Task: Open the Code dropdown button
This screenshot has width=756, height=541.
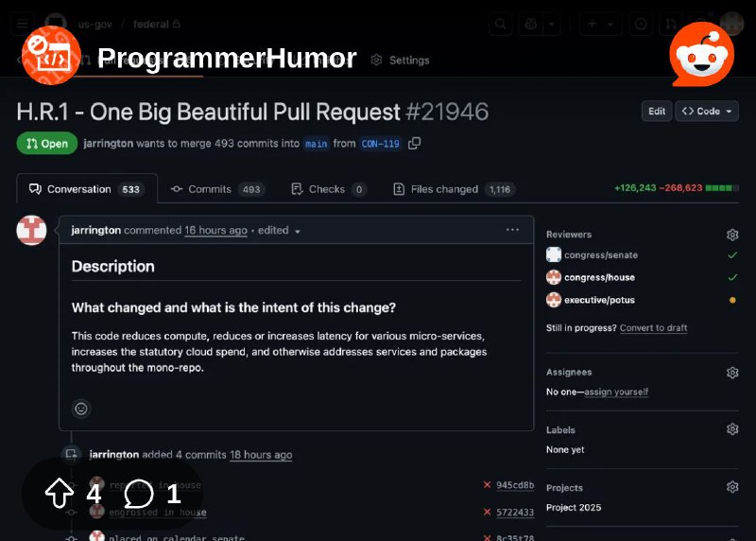Action: (707, 111)
